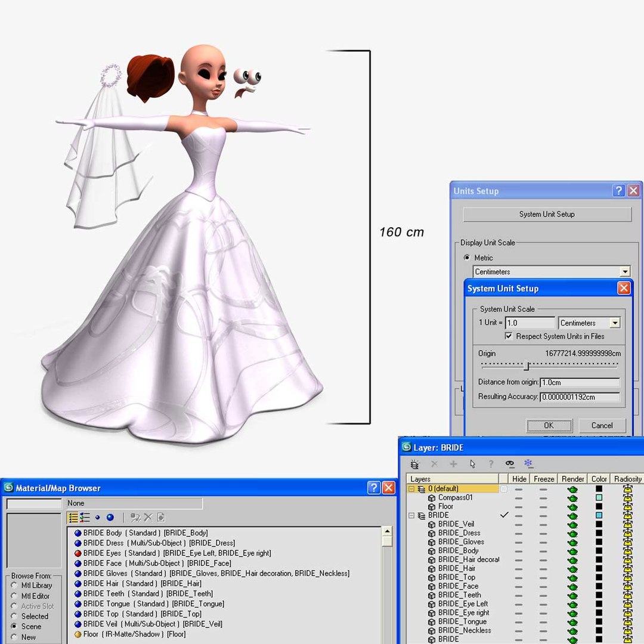Image resolution: width=644 pixels, height=644 pixels.
Task: Click Freeze/Unfreeze All Layers snowflake icon
Action: point(528,463)
